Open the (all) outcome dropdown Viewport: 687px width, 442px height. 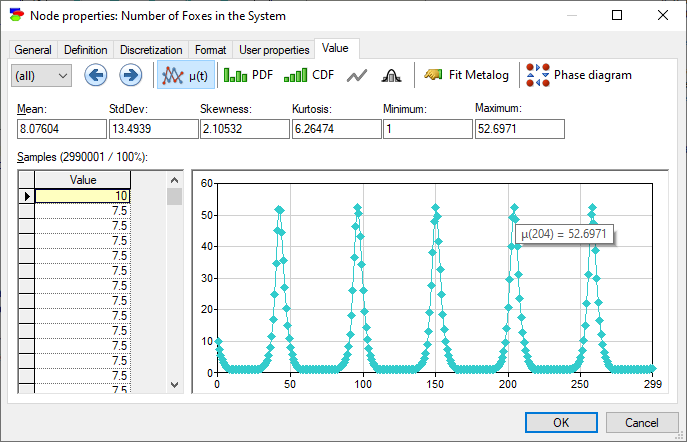coord(41,76)
